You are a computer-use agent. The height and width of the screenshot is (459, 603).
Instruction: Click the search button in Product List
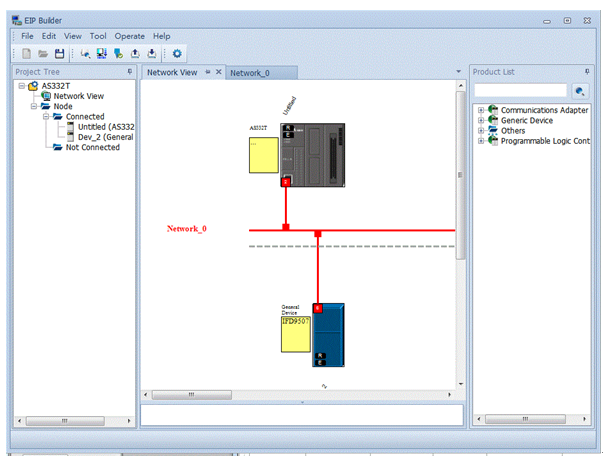579,90
